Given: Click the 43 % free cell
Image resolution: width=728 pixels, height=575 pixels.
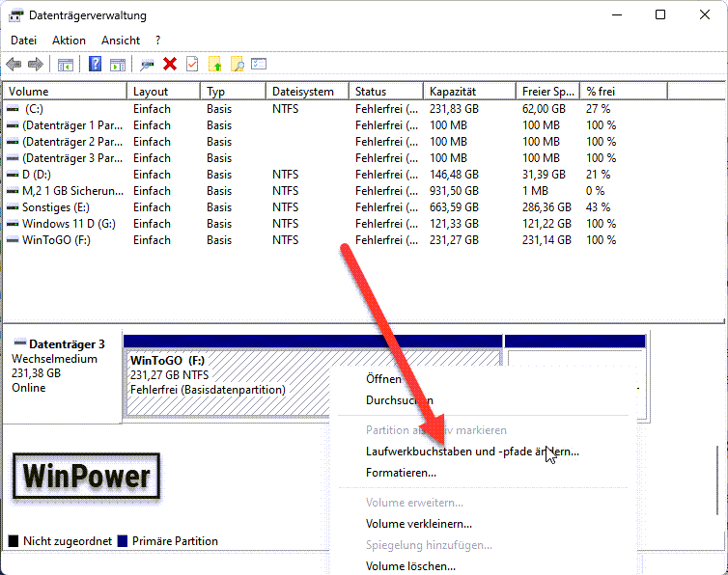Looking at the screenshot, I should pyautogui.click(x=598, y=207).
